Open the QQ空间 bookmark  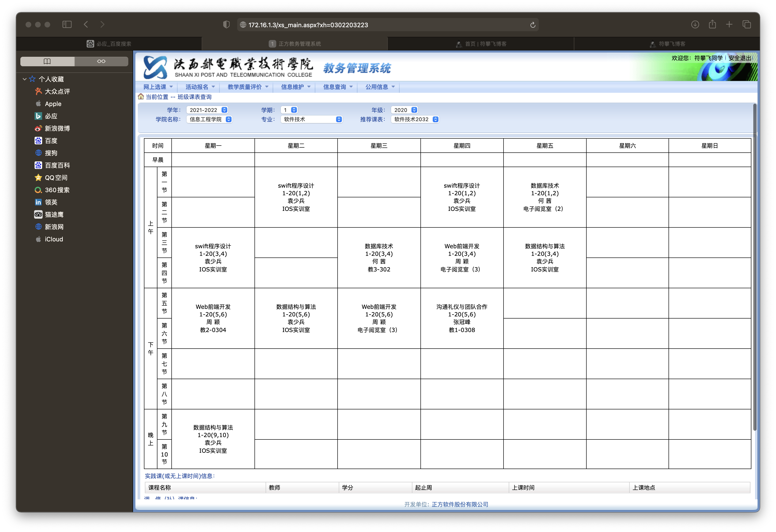[x=51, y=177]
